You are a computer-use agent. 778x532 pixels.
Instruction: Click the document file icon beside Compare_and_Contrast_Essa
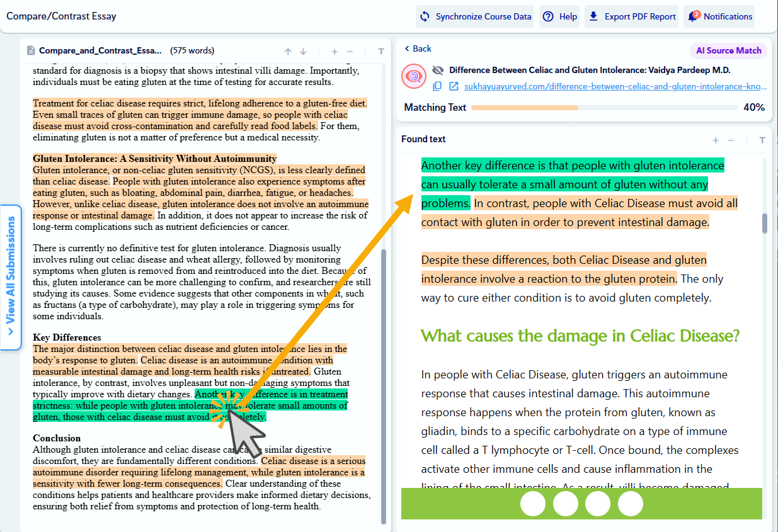(x=30, y=51)
